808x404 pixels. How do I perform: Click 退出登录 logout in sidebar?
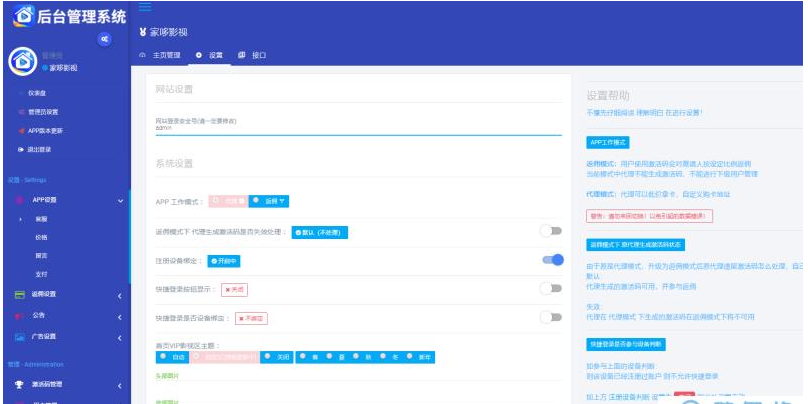(x=39, y=149)
